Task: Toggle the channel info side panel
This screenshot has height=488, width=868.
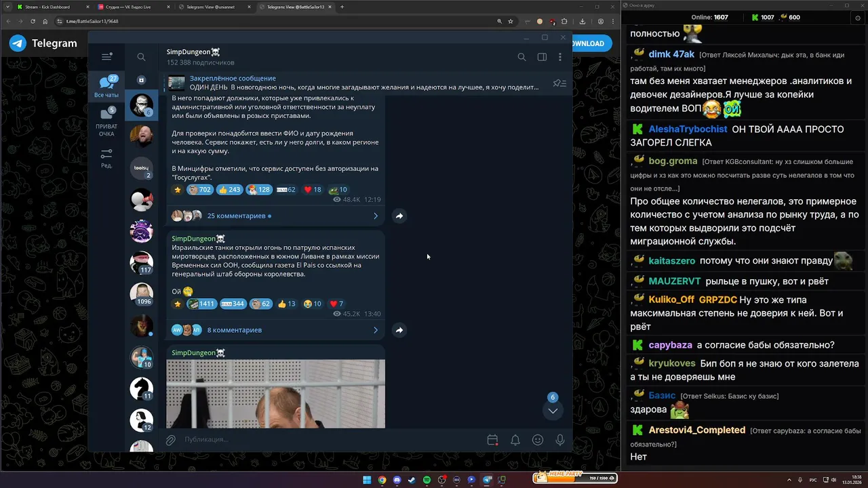Action: pos(542,57)
